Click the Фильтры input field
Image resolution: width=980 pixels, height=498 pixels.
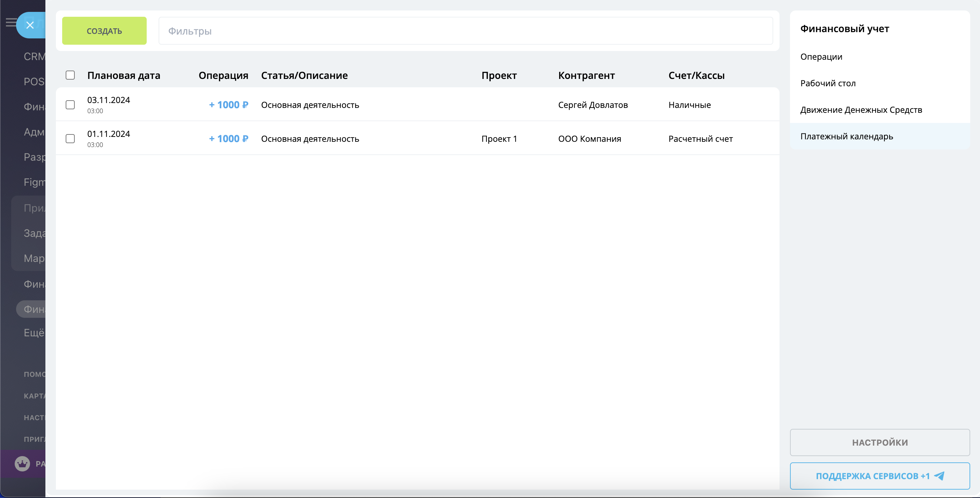pos(465,31)
